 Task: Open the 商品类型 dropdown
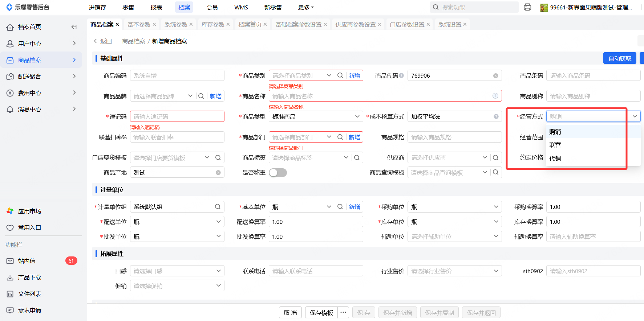point(315,116)
